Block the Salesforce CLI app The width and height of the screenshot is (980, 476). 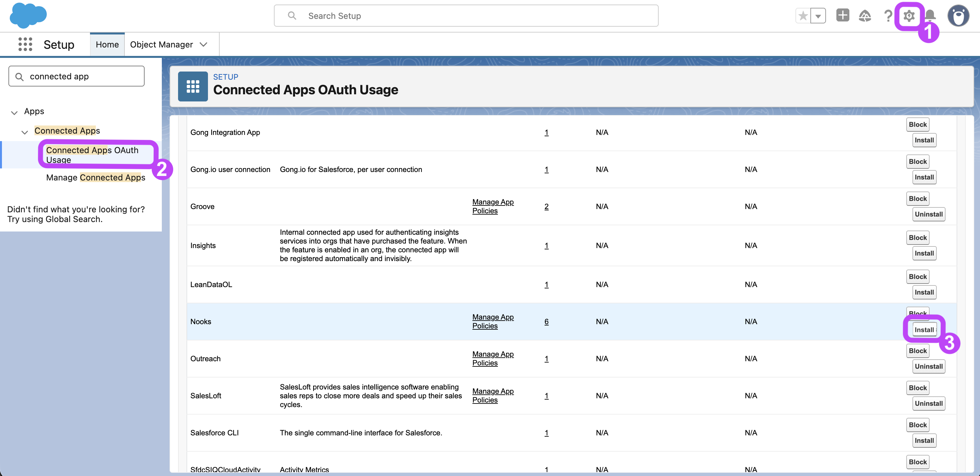point(918,425)
